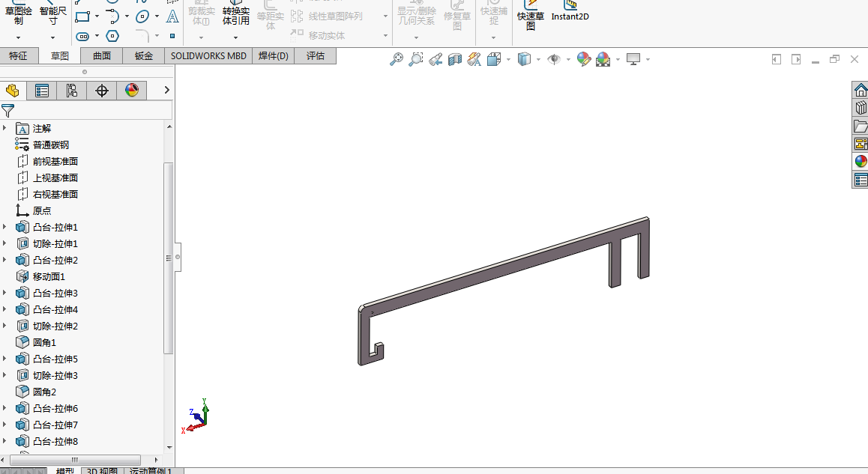
Task: Select the sketch point tool
Action: point(172,36)
